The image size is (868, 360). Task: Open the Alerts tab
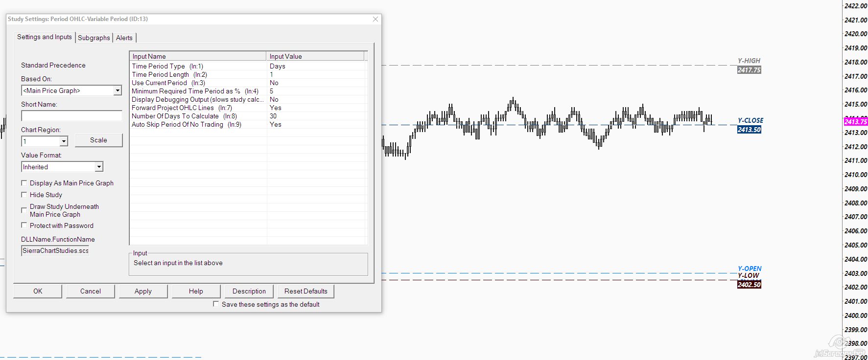124,38
